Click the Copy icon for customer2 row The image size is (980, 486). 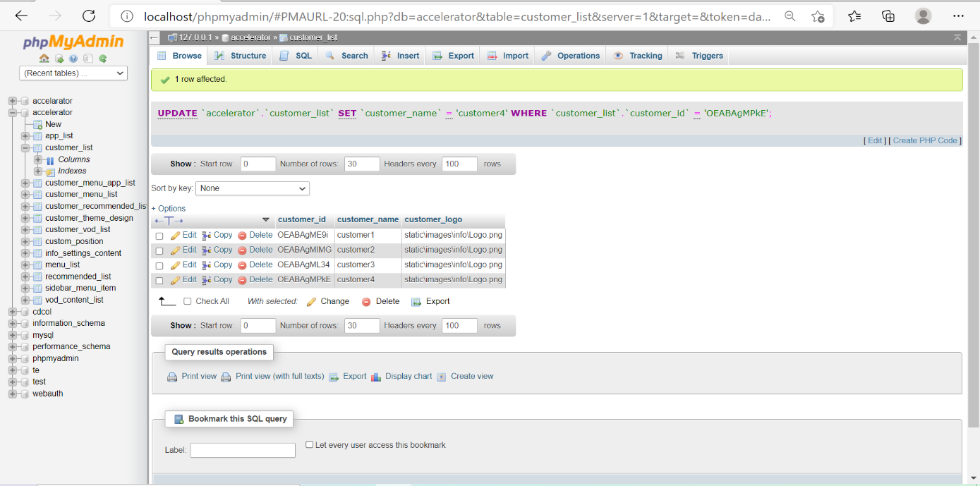207,250
